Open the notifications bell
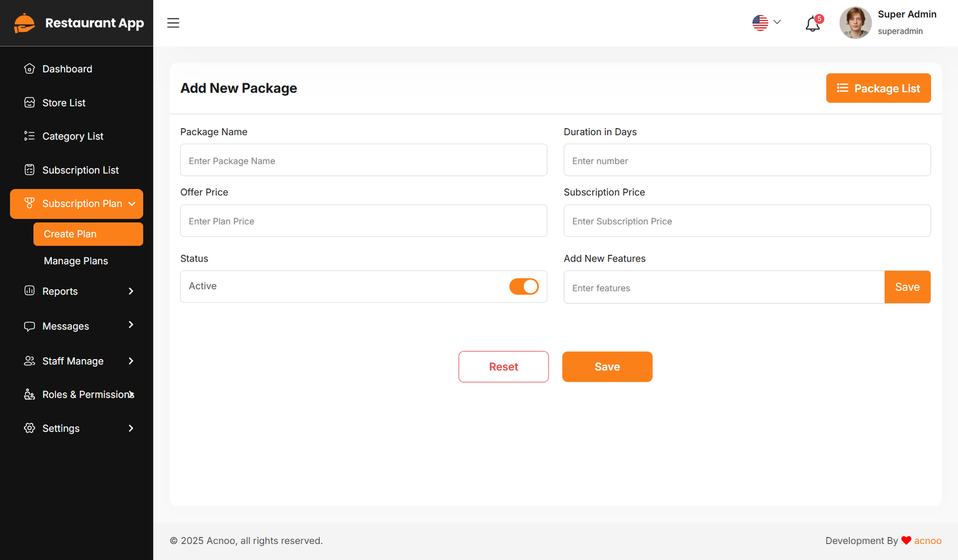Screen dimensions: 958x560 pyautogui.click(x=813, y=24)
